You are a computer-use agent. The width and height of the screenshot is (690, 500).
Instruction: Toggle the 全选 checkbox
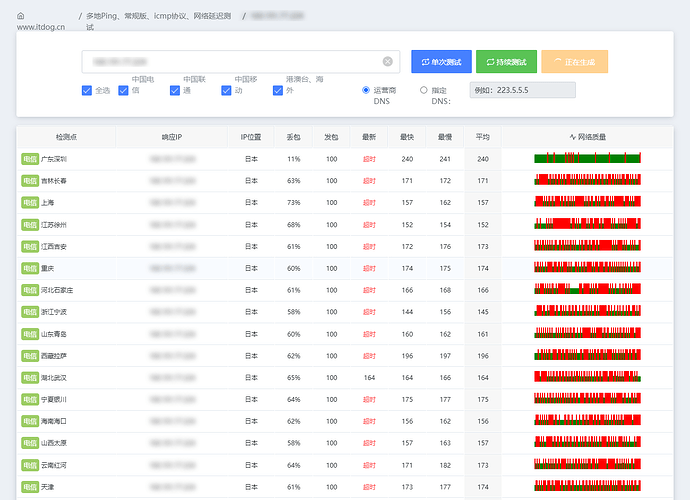click(87, 90)
